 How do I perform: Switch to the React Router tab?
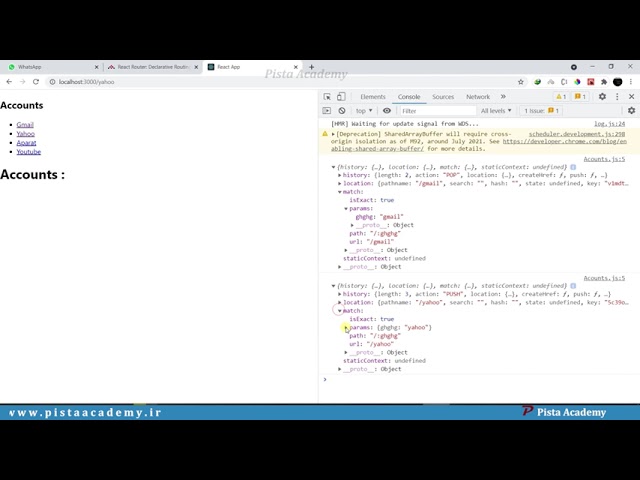pos(151,67)
